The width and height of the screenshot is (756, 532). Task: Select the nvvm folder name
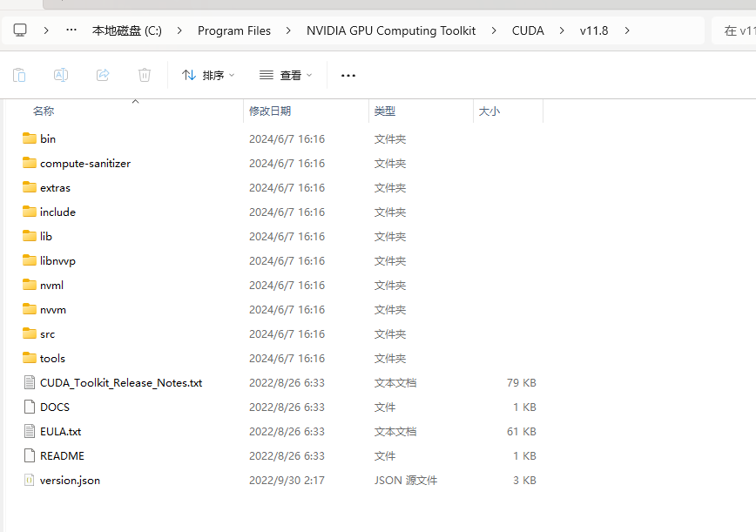tap(53, 310)
